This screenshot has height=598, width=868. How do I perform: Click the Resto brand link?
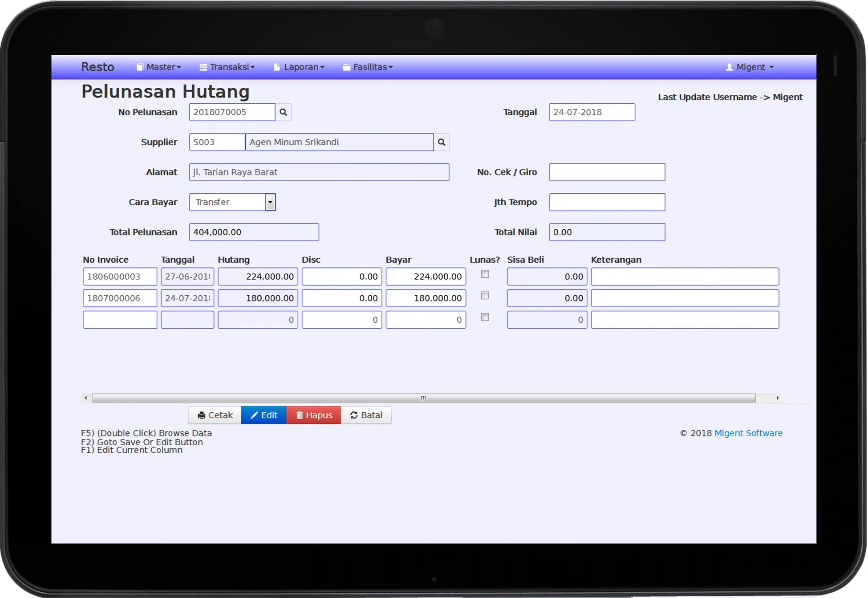(97, 67)
